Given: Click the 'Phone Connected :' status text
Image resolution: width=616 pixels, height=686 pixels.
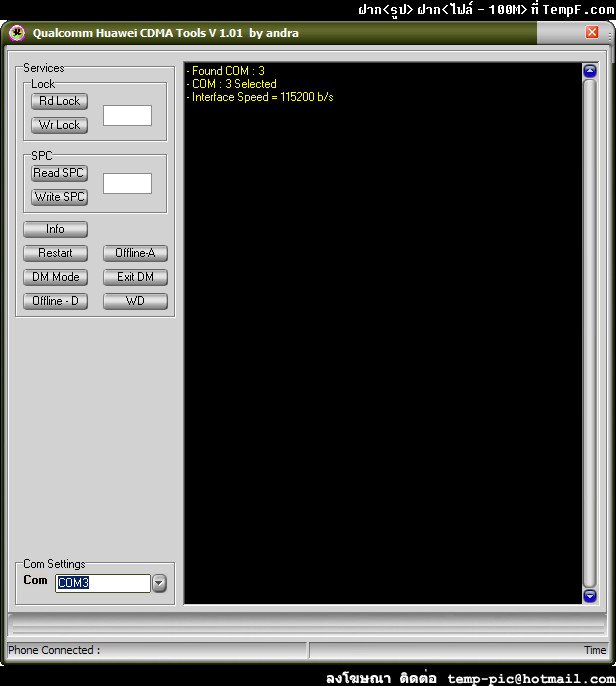Looking at the screenshot, I should [54, 650].
